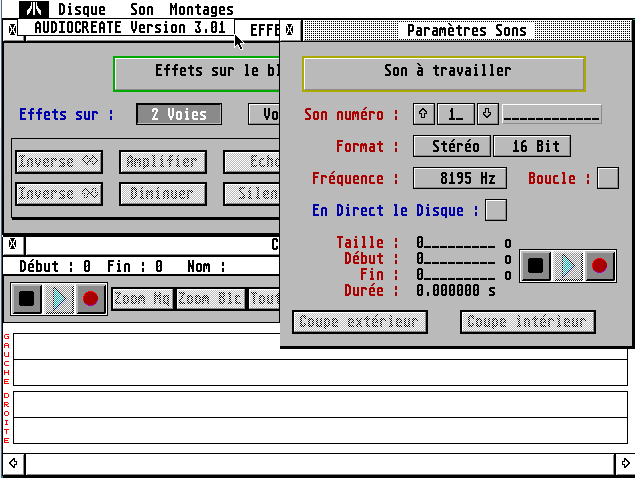
Task: Play sound in Paramètres Sons window
Action: (x=568, y=266)
